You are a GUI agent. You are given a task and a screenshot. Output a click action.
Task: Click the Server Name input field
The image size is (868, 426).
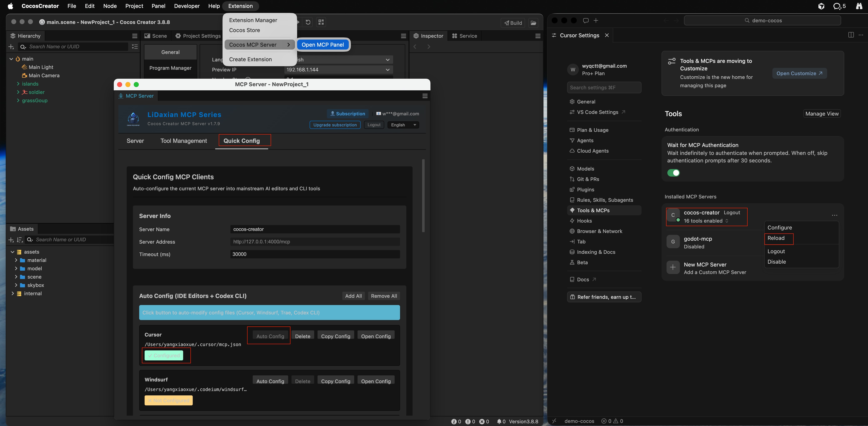315,229
